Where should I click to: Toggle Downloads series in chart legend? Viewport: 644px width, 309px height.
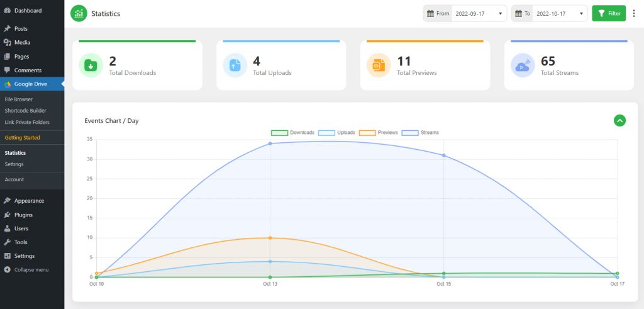coord(292,133)
